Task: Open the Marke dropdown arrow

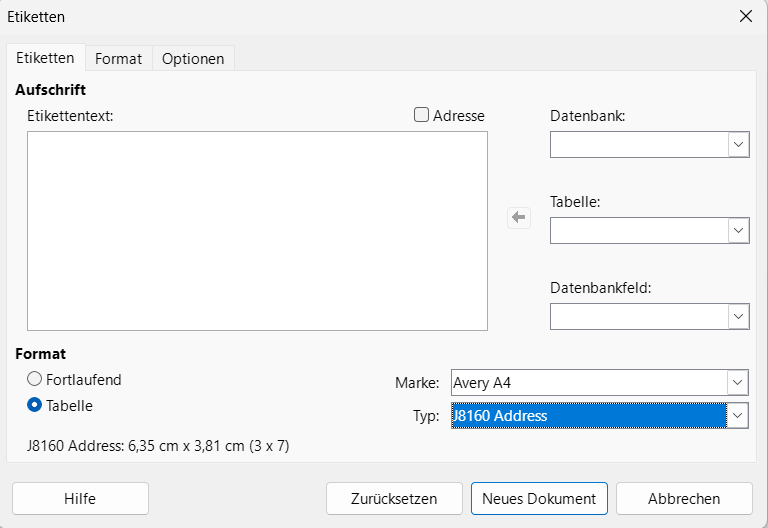Action: pos(738,382)
